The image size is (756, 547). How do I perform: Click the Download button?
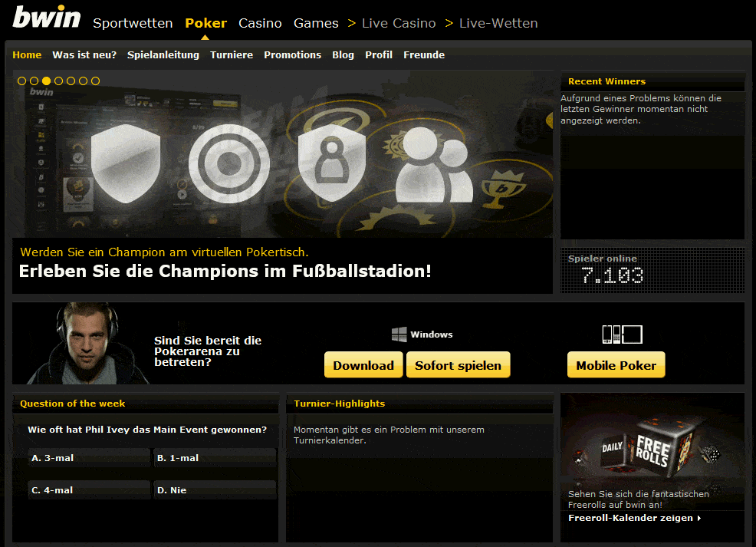(x=363, y=365)
